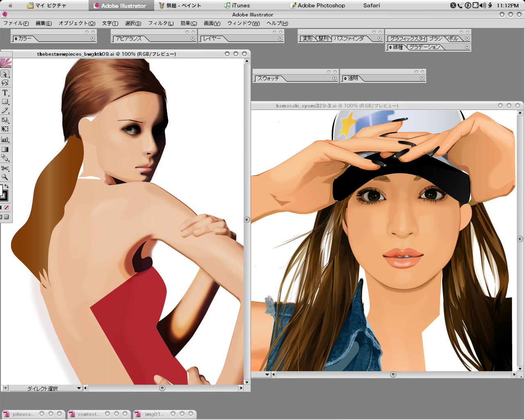Open the レイヤー panel flyout menu
Viewport: 525px width, 420px height.
coord(280,39)
